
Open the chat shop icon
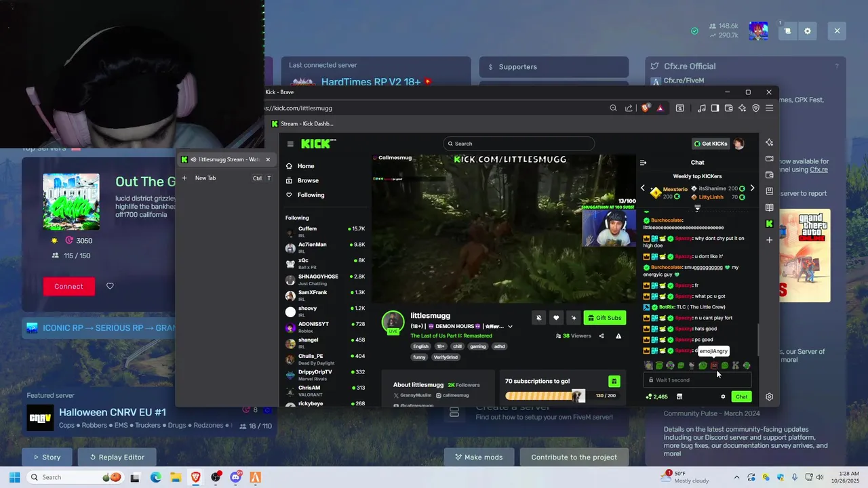pyautogui.click(x=679, y=397)
